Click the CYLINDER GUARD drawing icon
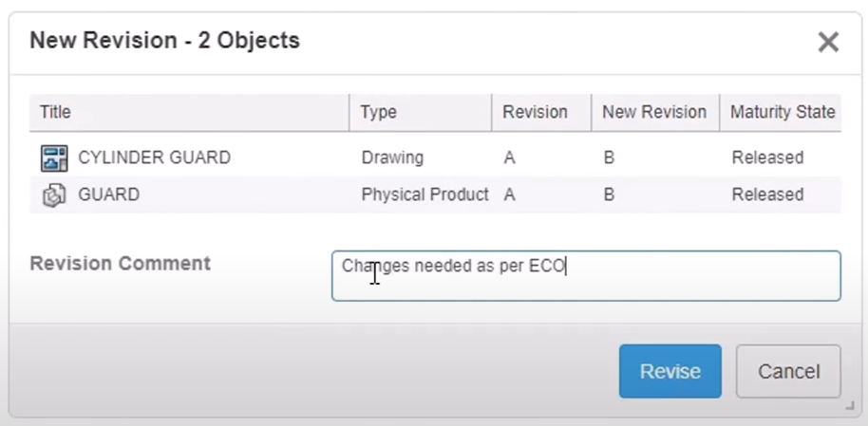 coord(54,157)
